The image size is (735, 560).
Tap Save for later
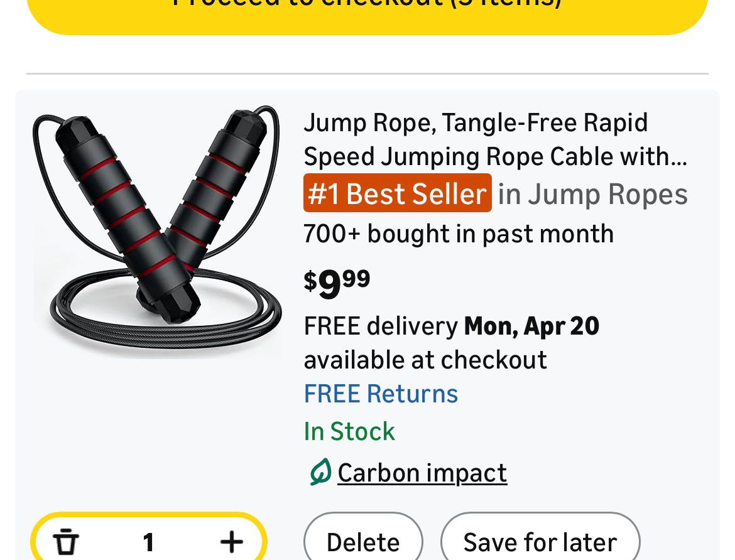(x=540, y=542)
